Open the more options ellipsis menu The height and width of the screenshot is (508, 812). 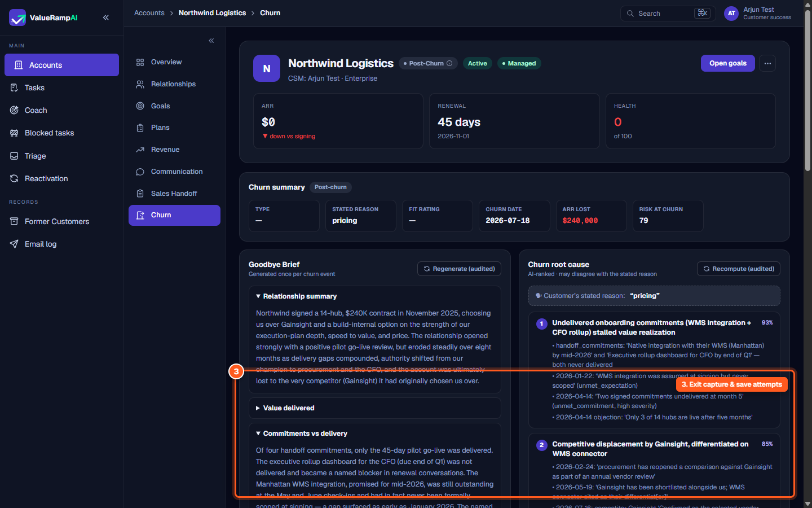coord(767,63)
